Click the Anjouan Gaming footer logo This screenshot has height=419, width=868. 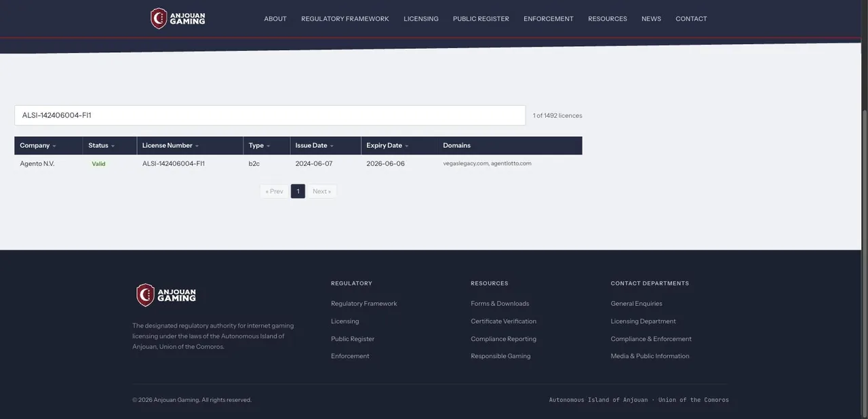tap(166, 295)
